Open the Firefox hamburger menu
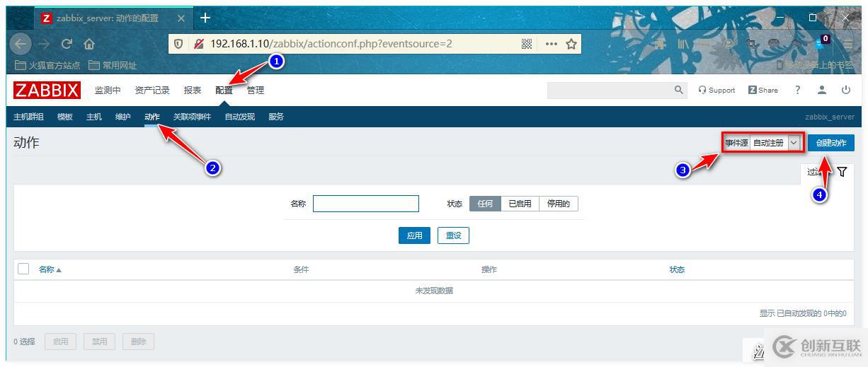868x367 pixels. (848, 44)
